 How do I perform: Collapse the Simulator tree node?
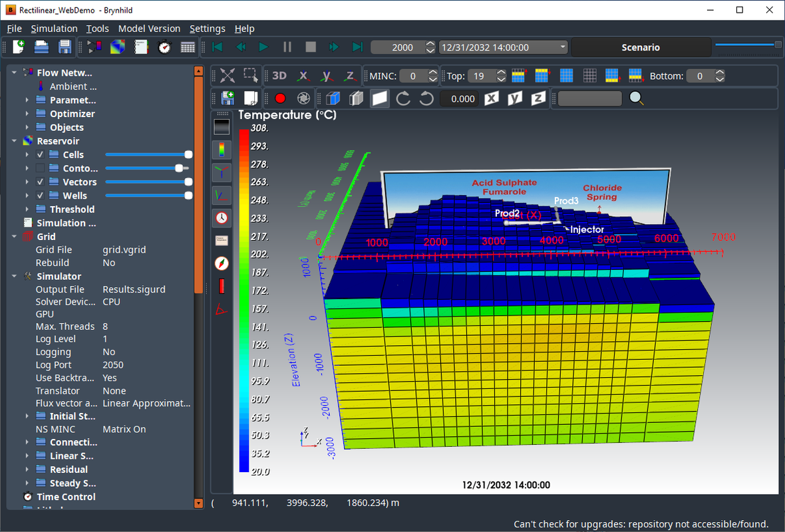(14, 276)
